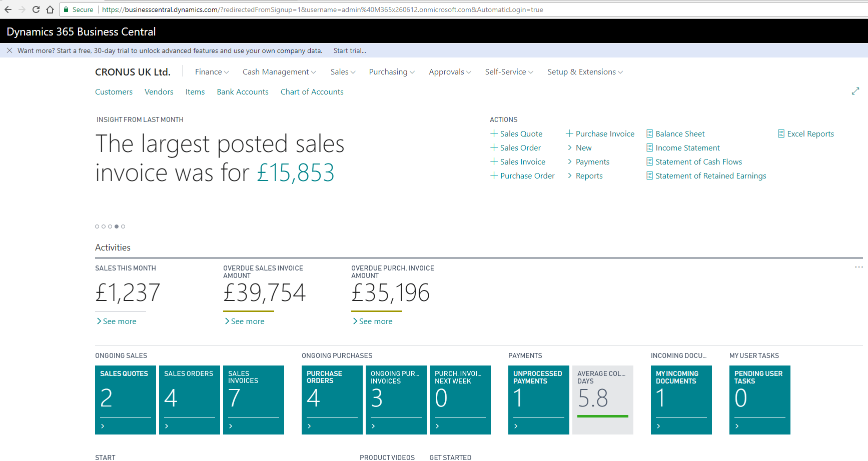
Task: Click the green progress bar under Average Collection Days
Action: click(602, 416)
